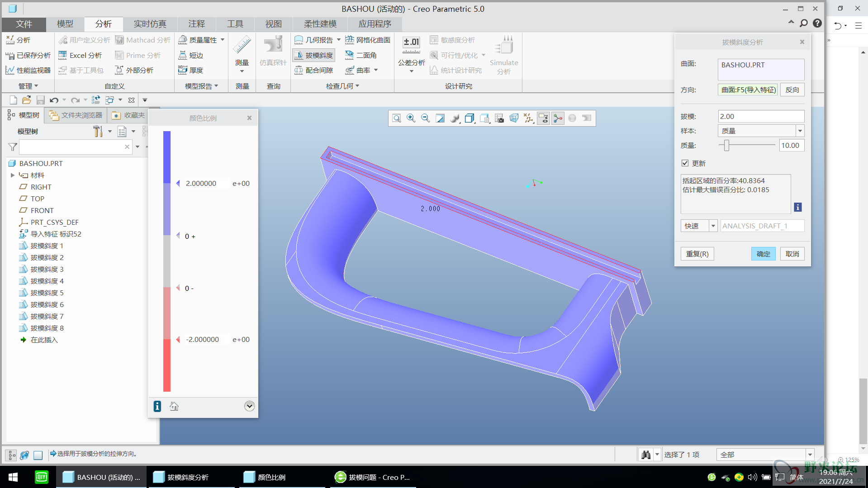Click the 取消 button
Image resolution: width=868 pixels, height=488 pixels.
click(x=792, y=254)
